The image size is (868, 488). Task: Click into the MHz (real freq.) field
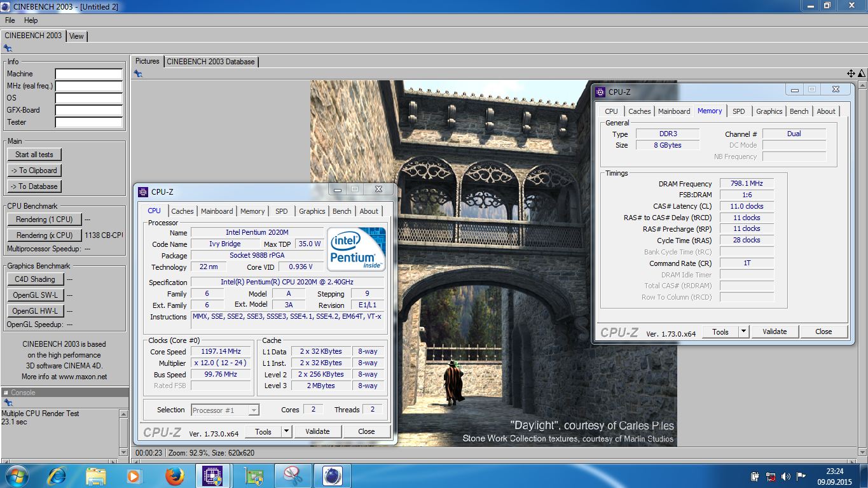tap(89, 87)
